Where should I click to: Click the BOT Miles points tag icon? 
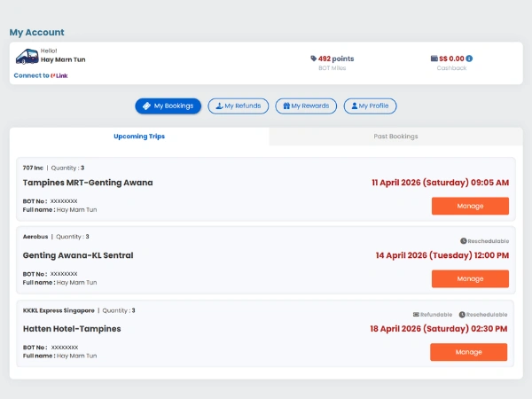coord(314,59)
